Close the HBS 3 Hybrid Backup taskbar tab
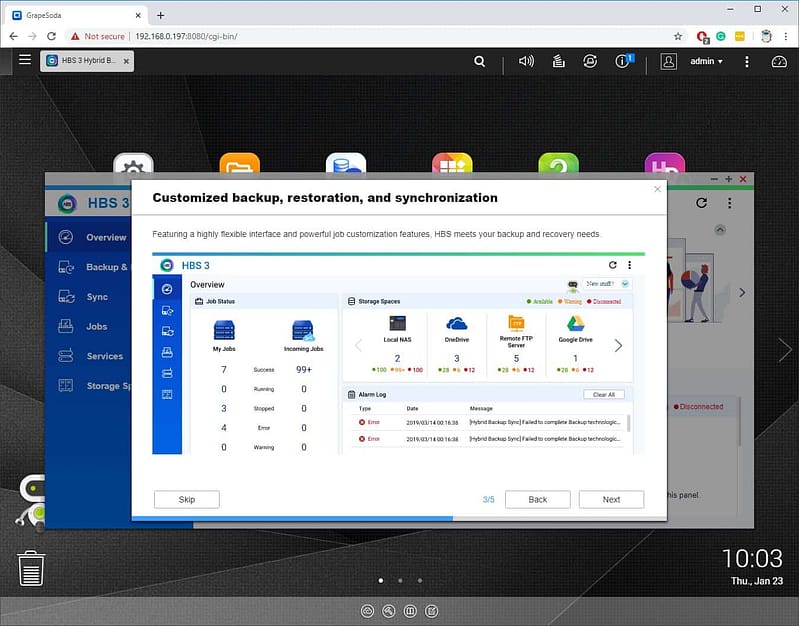Screen dimensions: 799x626 click(126, 61)
